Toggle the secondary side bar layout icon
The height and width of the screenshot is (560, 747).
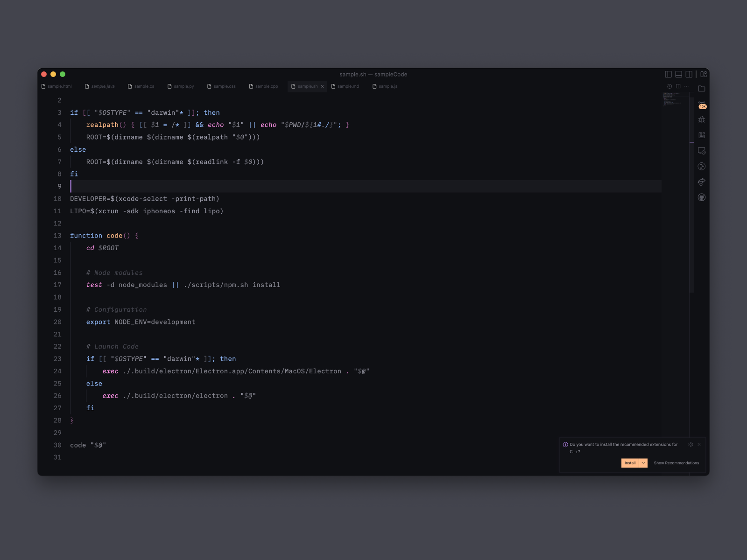pos(689,74)
